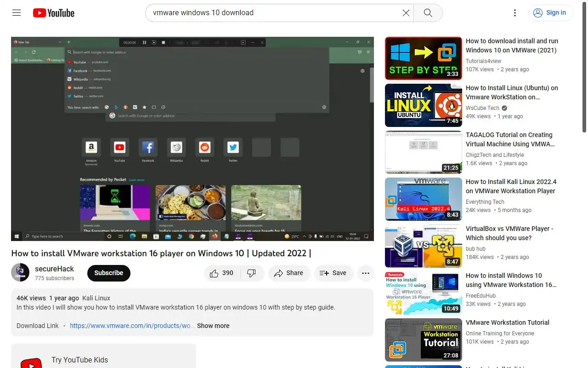The image size is (588, 368).
Task: Open ChigzTech and Lifestyle channel
Action: click(495, 155)
